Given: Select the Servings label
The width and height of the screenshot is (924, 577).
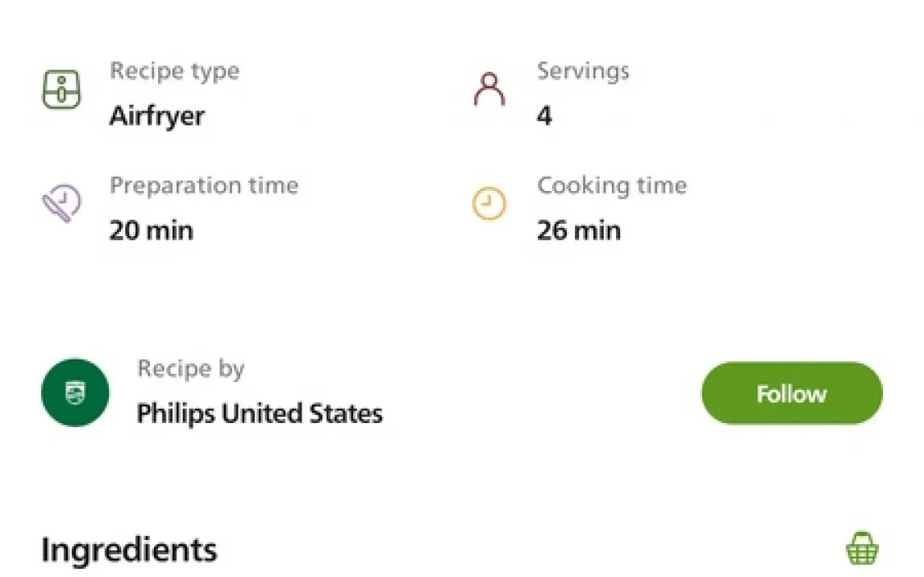Looking at the screenshot, I should (x=583, y=71).
